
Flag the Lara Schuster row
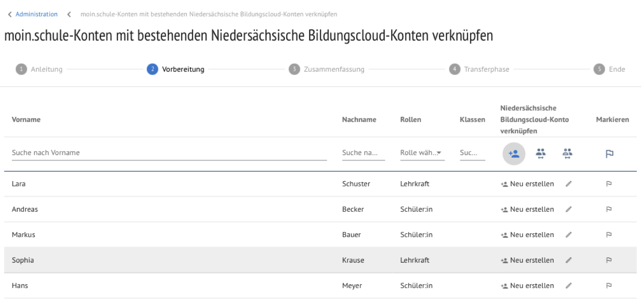609,184
